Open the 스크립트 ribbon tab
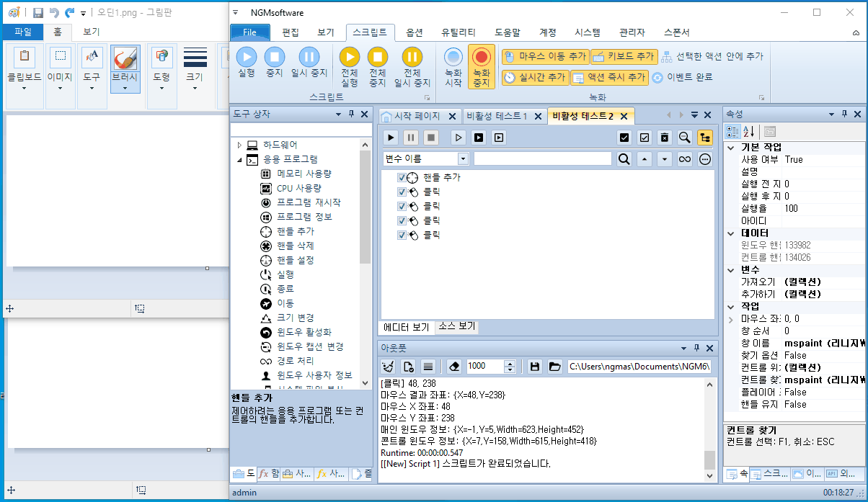868x502 pixels. [370, 32]
